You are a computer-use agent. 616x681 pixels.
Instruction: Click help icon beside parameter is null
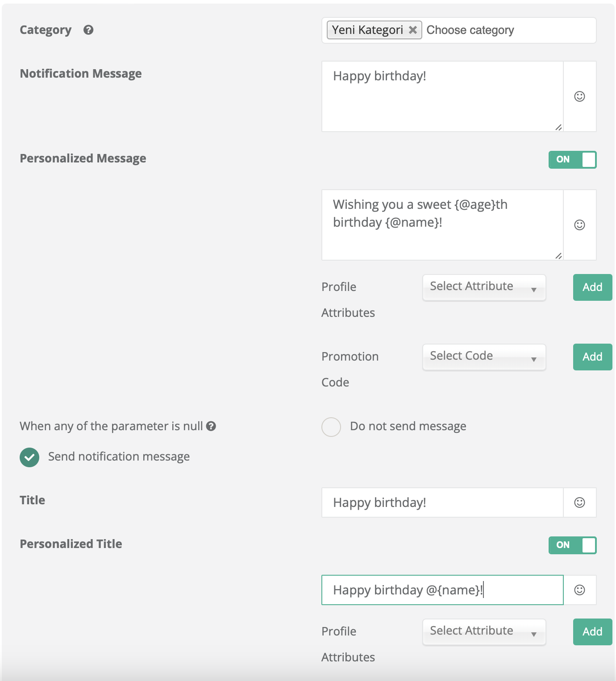(x=211, y=426)
